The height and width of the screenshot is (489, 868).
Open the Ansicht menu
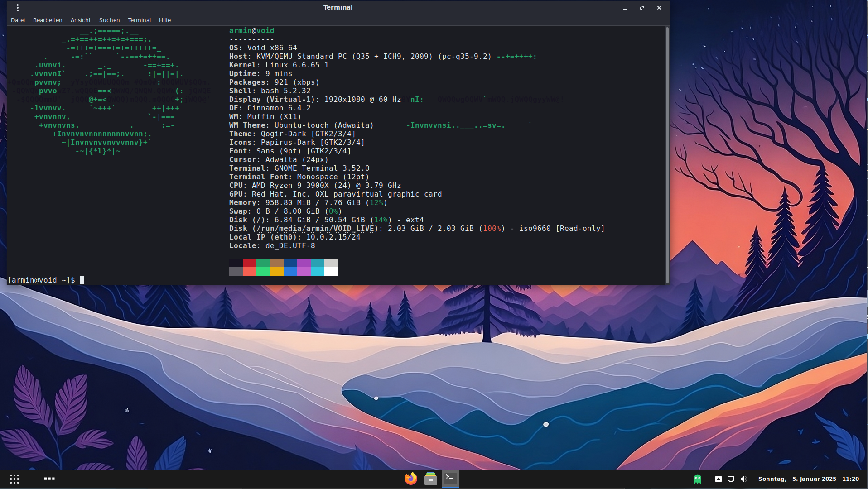[81, 20]
